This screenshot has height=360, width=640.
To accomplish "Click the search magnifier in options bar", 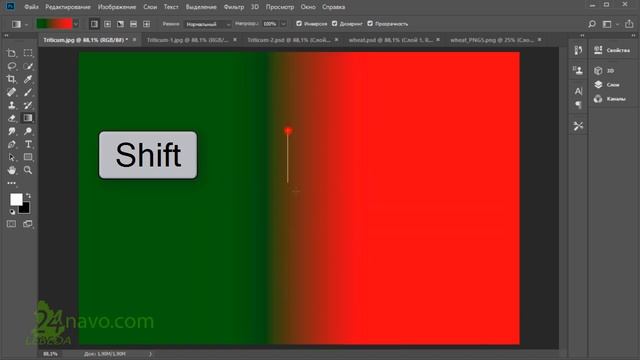I will coord(592,24).
